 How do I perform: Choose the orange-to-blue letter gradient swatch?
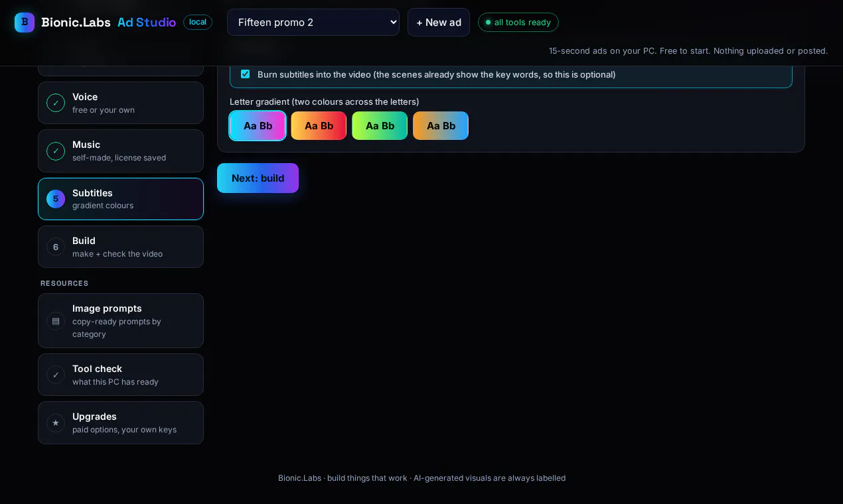click(x=441, y=125)
